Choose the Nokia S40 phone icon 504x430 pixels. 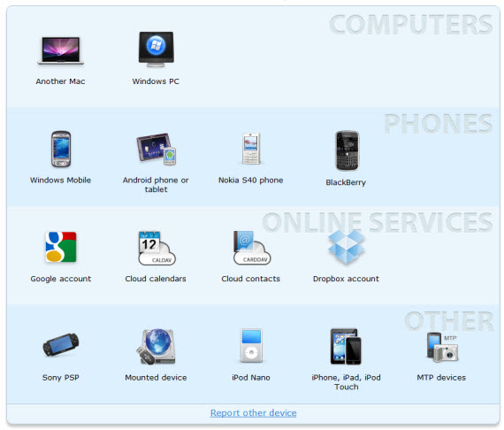click(x=251, y=149)
